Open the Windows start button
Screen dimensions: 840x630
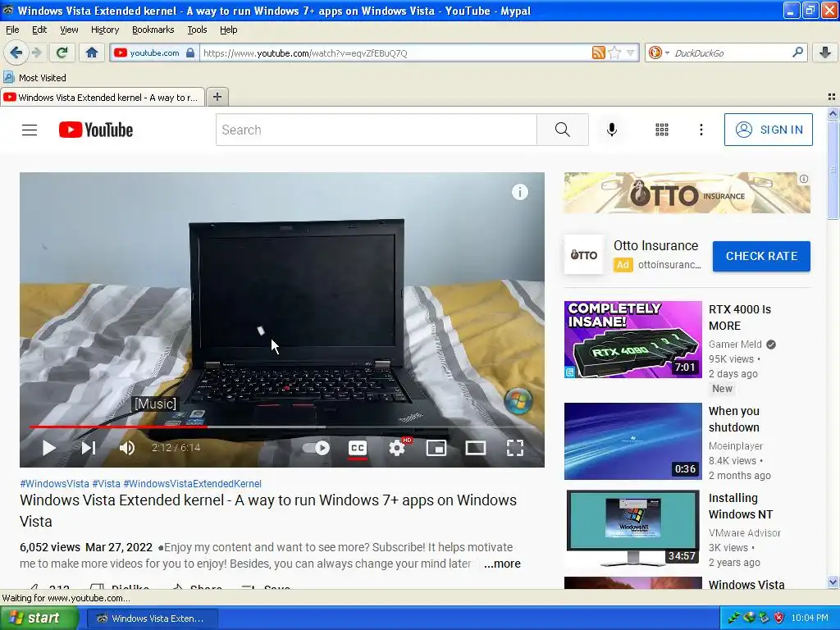(39, 618)
